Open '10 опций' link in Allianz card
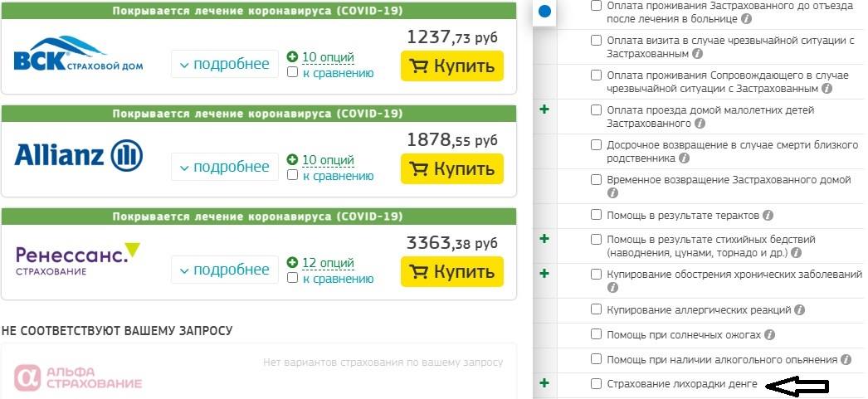Screen dimensions: 868x399 click(328, 160)
